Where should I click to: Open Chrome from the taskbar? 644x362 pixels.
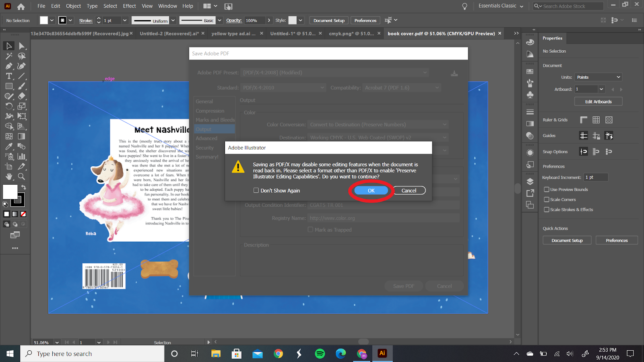coord(278,354)
